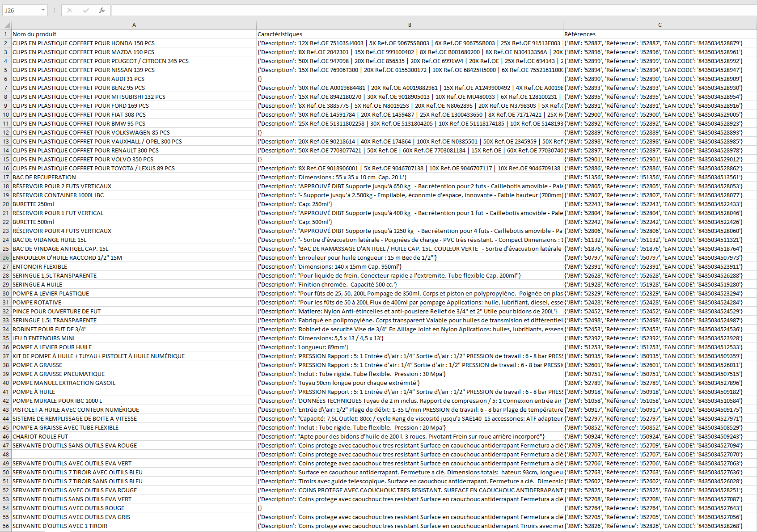The image size is (757, 532).
Task: Click description 'Tuyau 90cm longue pour chaque extrémité'
Action: click(410, 383)
